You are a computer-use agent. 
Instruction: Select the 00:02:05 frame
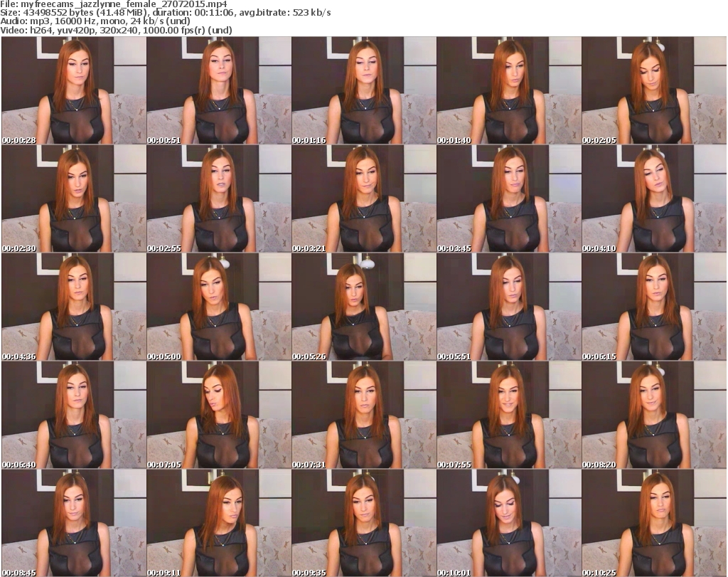click(654, 90)
